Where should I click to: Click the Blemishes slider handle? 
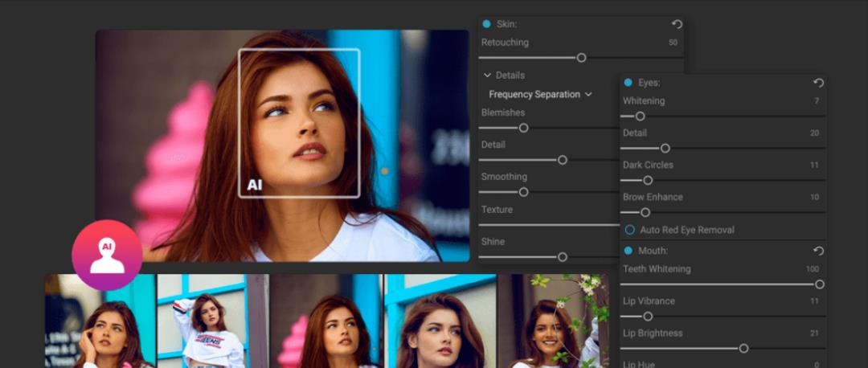point(523,128)
